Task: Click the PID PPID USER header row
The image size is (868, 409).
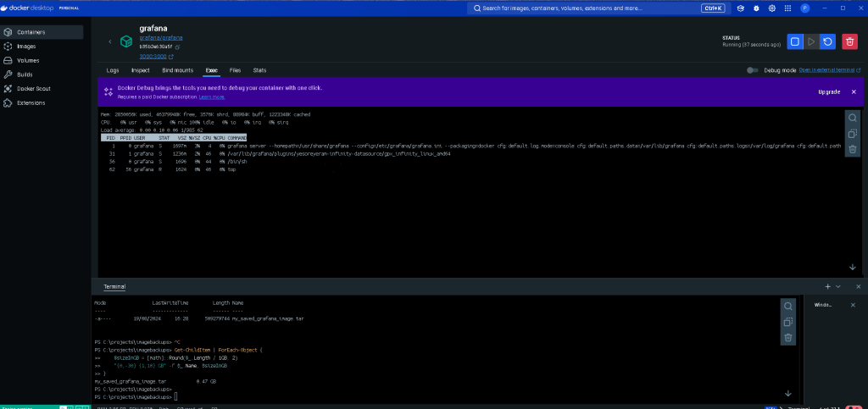Action: click(174, 137)
